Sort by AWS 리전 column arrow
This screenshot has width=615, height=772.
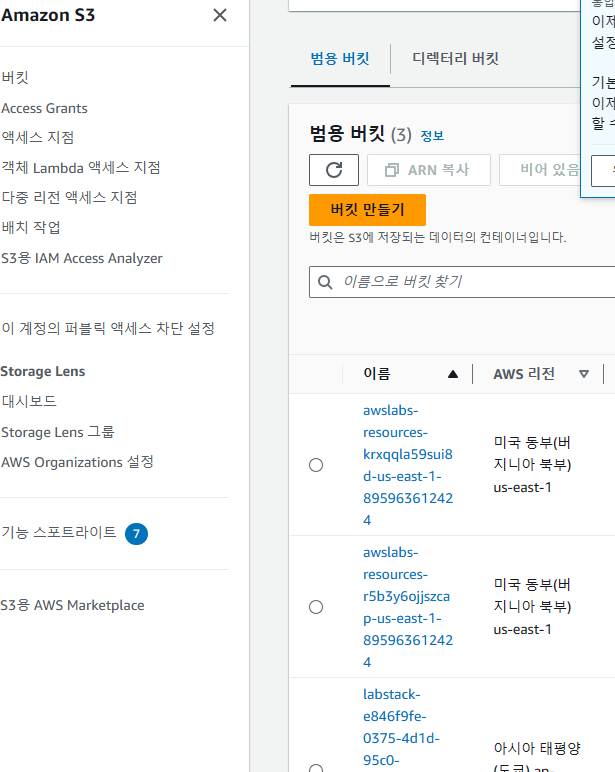click(584, 374)
